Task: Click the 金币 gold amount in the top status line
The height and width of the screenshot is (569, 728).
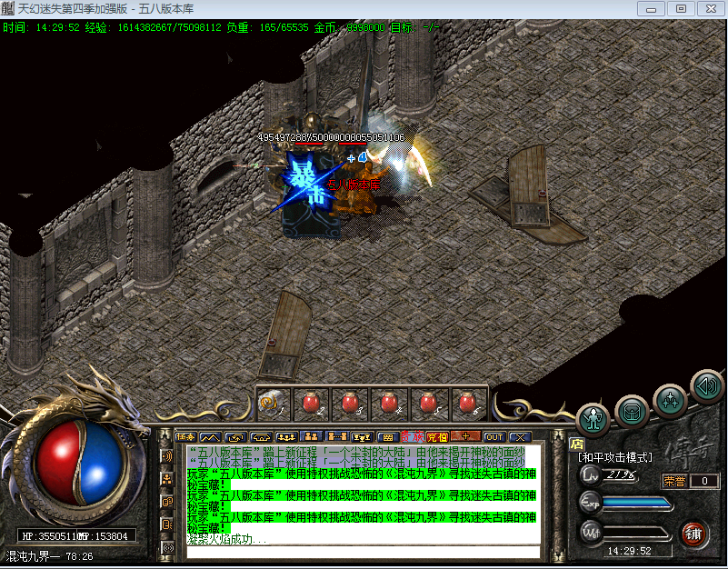Action: click(x=350, y=27)
